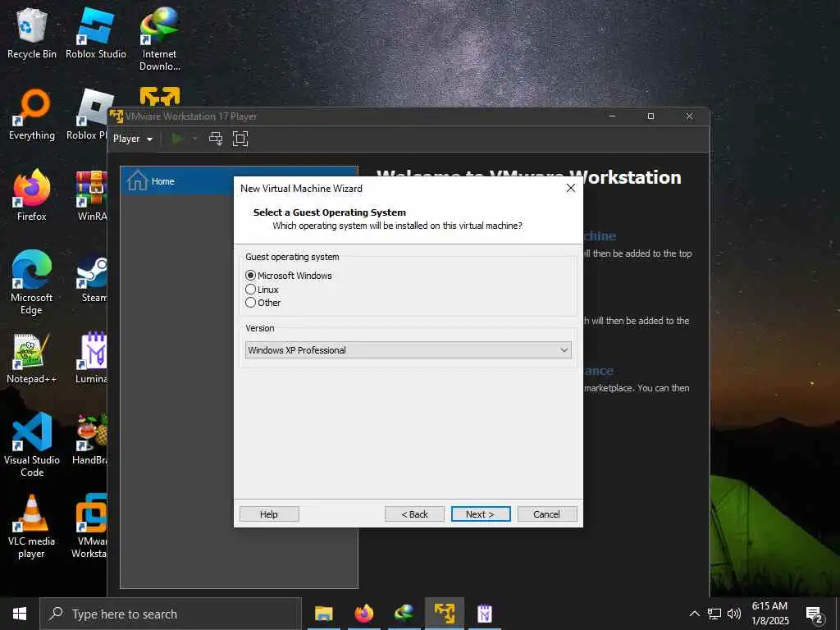
Task: Select the VMware Workstation desktop shortcut
Action: point(89,527)
